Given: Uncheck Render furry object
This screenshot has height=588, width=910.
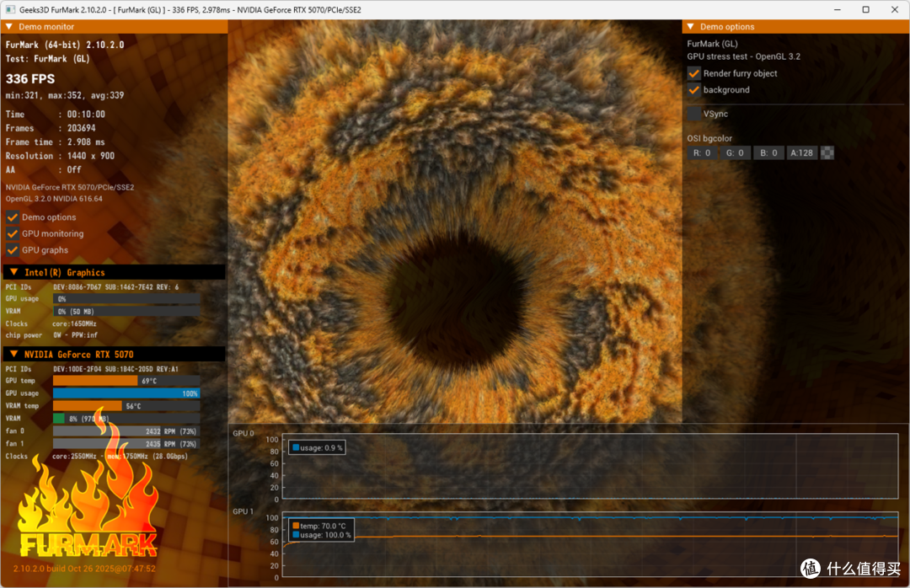Looking at the screenshot, I should pos(693,74).
